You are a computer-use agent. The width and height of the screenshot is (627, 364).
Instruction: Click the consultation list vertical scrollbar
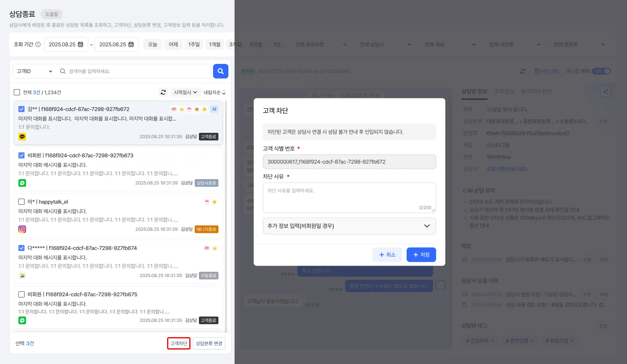click(x=226, y=216)
